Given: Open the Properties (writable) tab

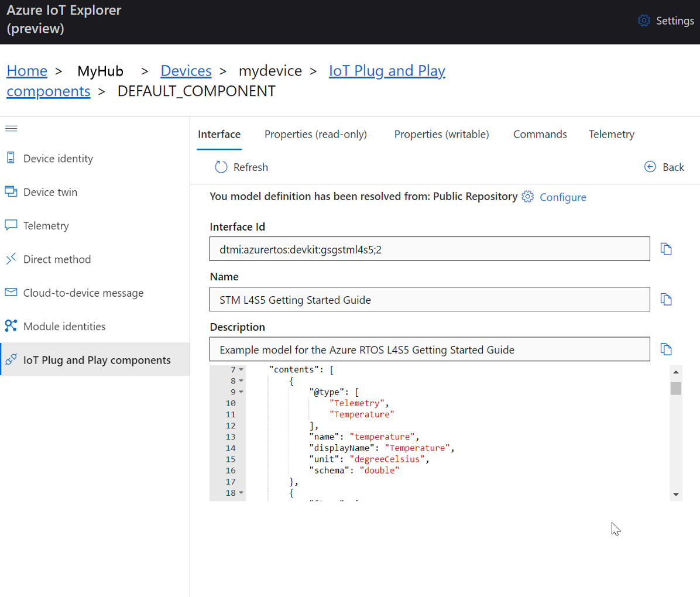Looking at the screenshot, I should (x=441, y=134).
